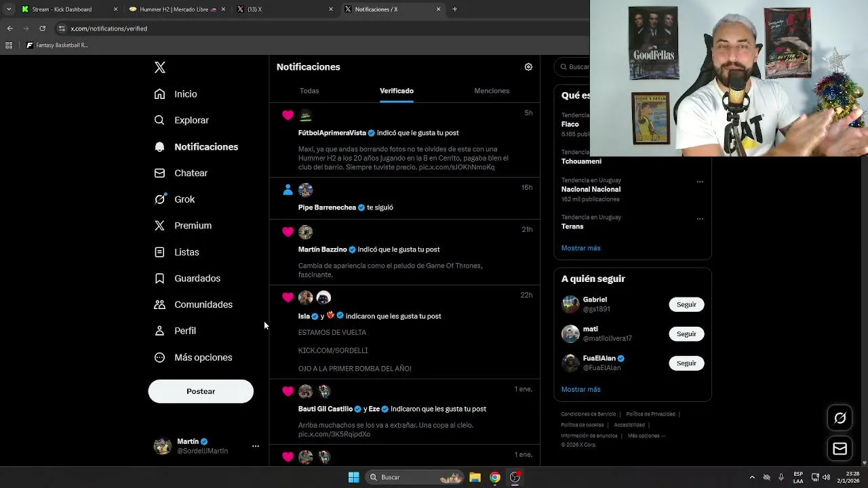Click the X search field Buscar

573,67
